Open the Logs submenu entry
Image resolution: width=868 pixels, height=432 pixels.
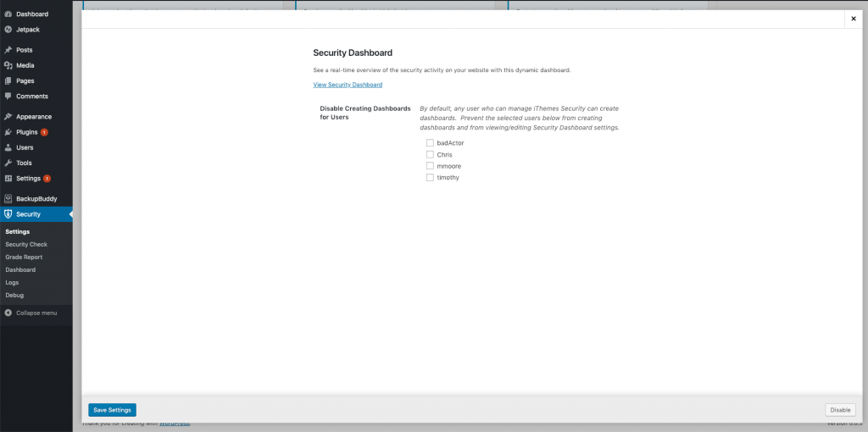(12, 283)
